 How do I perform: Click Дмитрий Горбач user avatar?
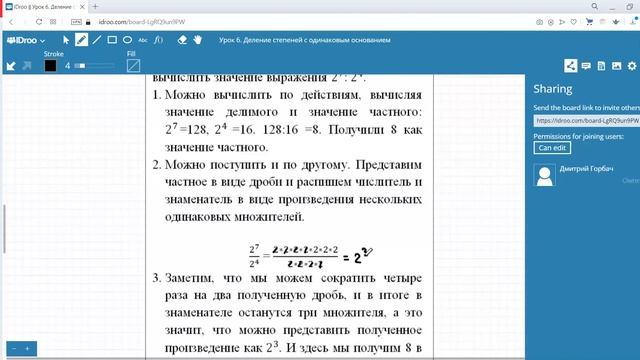click(x=544, y=175)
